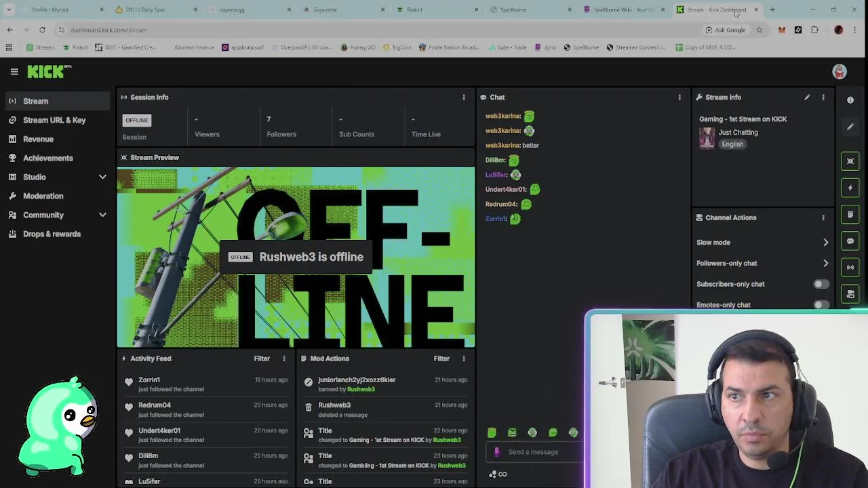
Task: Open Mod Actions options menu
Action: tap(464, 359)
